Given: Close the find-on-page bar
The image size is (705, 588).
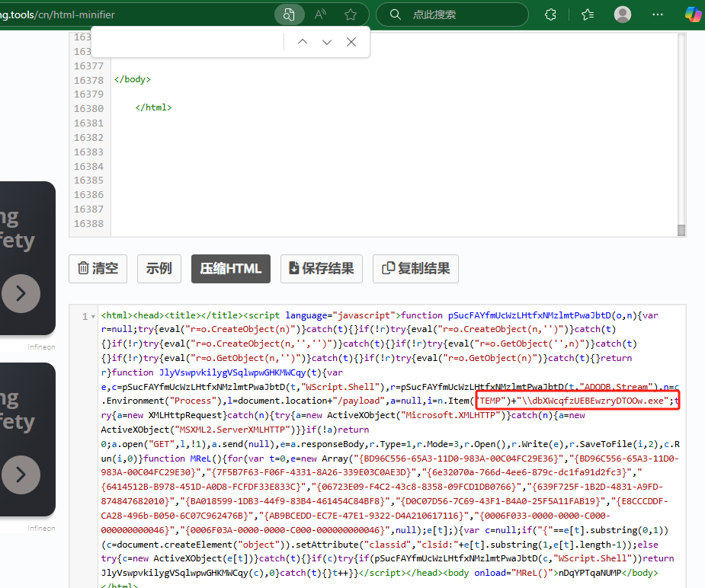Looking at the screenshot, I should [351, 42].
